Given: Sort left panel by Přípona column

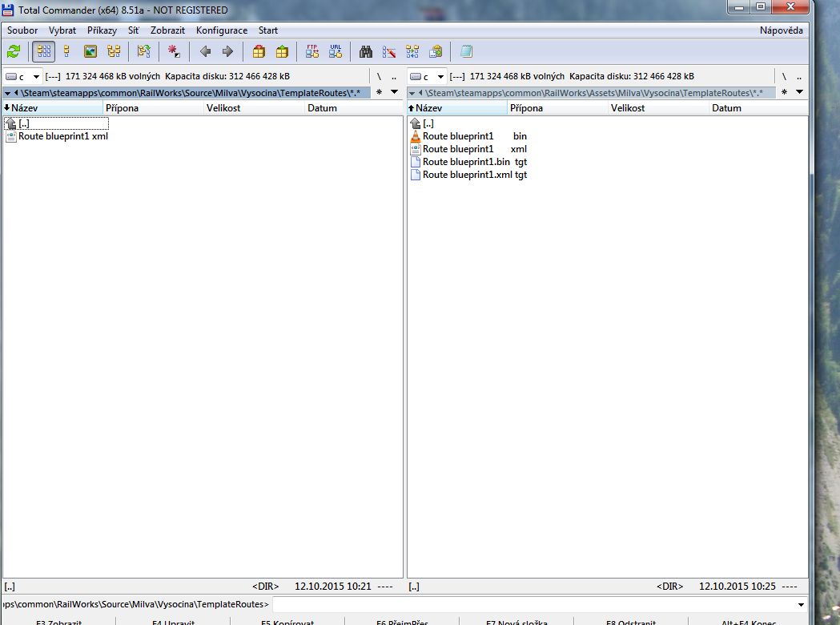Looking at the screenshot, I should click(x=153, y=108).
